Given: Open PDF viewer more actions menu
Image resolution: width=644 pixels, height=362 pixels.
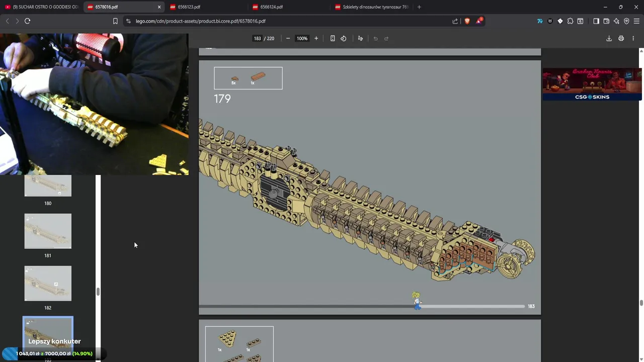Looking at the screenshot, I should click(x=633, y=38).
